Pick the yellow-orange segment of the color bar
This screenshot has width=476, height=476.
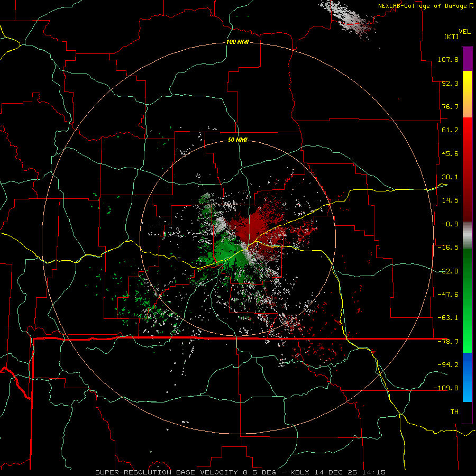click(x=467, y=94)
